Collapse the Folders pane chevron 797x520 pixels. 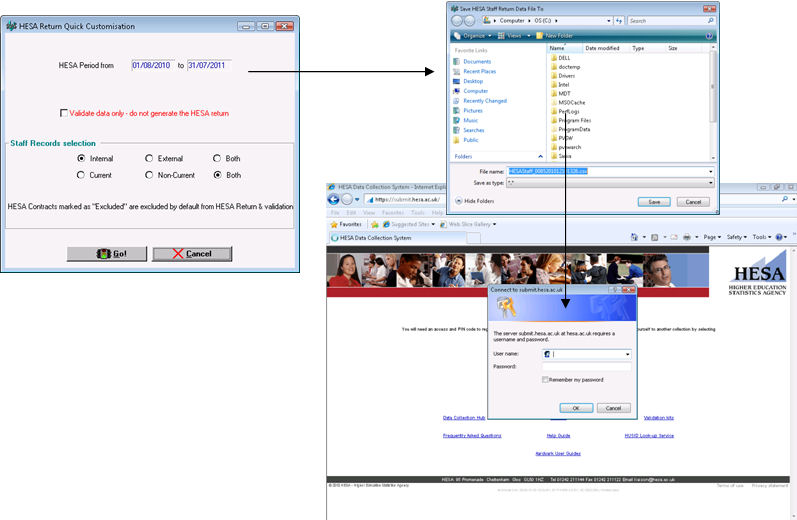[x=540, y=157]
